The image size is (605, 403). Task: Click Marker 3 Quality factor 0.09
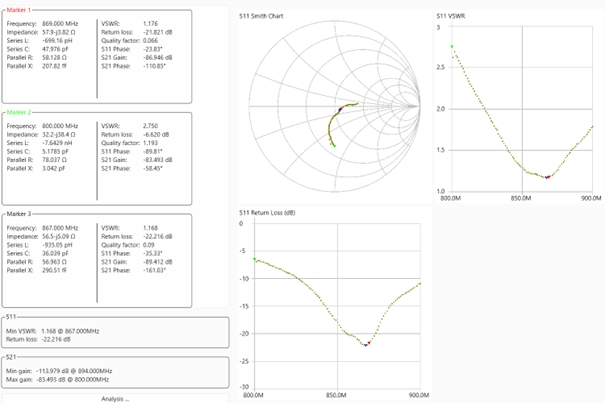coord(149,245)
